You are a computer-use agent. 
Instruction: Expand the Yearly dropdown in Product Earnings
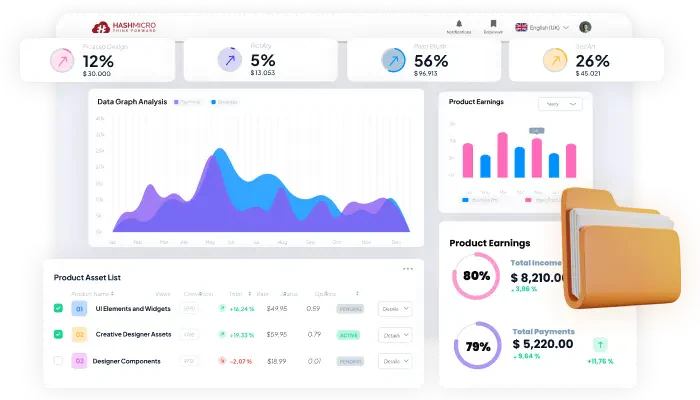pyautogui.click(x=560, y=104)
